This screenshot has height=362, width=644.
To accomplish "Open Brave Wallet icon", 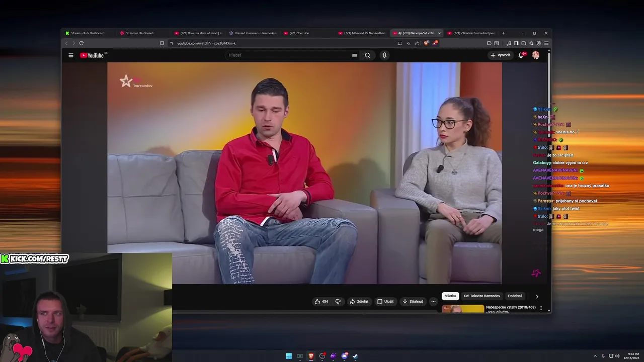I will coord(524,43).
